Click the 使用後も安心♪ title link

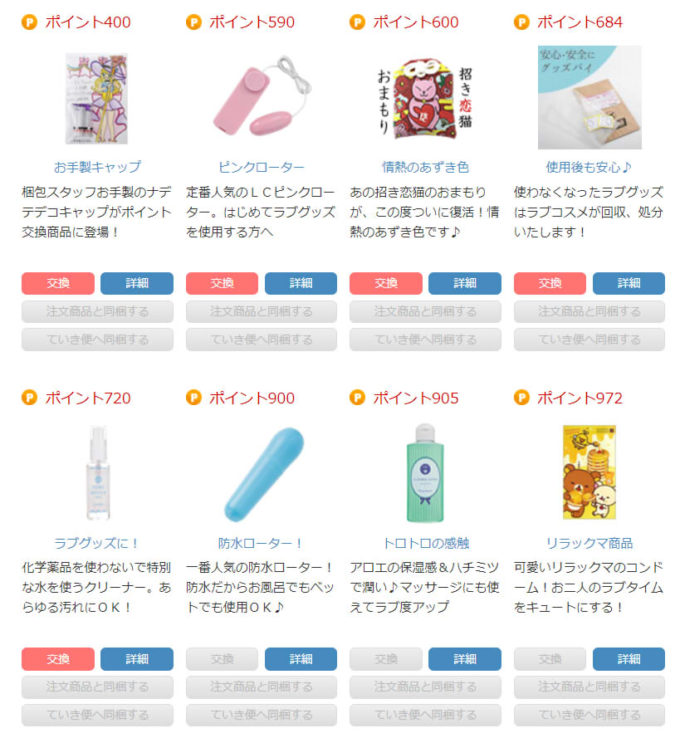[x=589, y=167]
